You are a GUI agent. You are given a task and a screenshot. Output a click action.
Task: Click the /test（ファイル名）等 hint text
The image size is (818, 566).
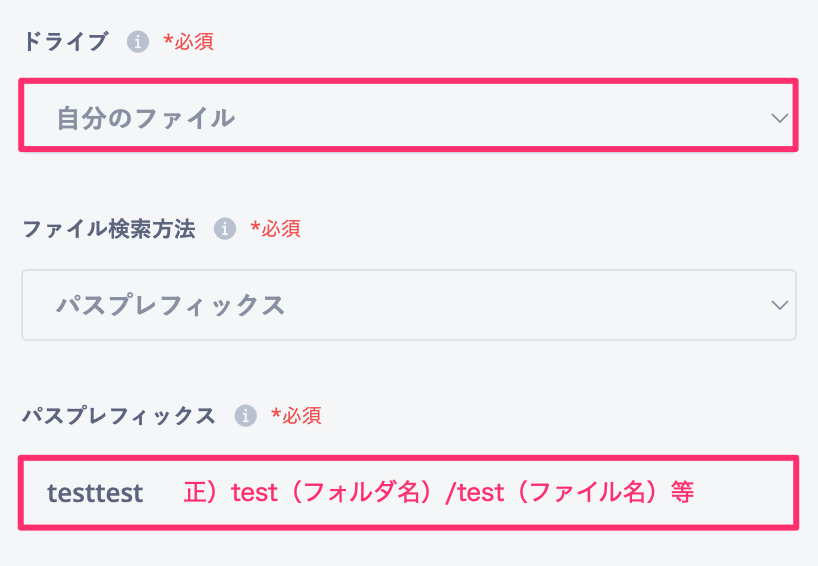pyautogui.click(x=569, y=492)
